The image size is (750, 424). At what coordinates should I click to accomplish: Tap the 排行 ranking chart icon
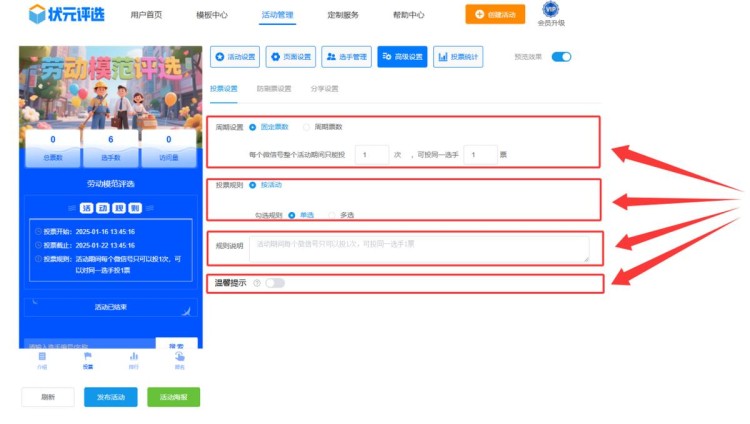click(133, 357)
